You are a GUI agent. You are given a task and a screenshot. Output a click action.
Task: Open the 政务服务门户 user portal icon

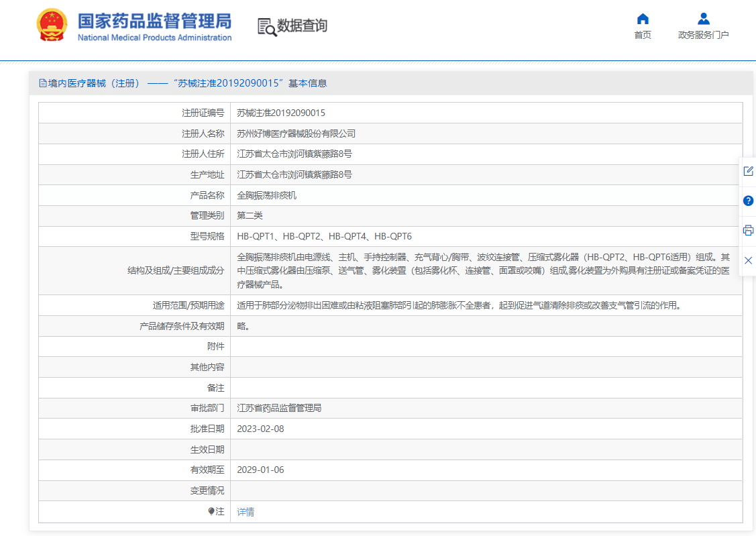click(704, 19)
